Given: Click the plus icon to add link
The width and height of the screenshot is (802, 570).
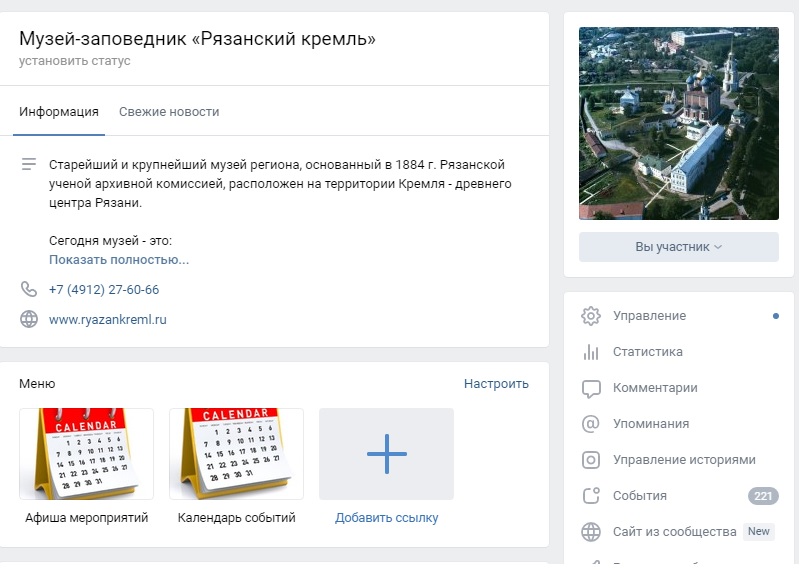Looking at the screenshot, I should coord(387,454).
